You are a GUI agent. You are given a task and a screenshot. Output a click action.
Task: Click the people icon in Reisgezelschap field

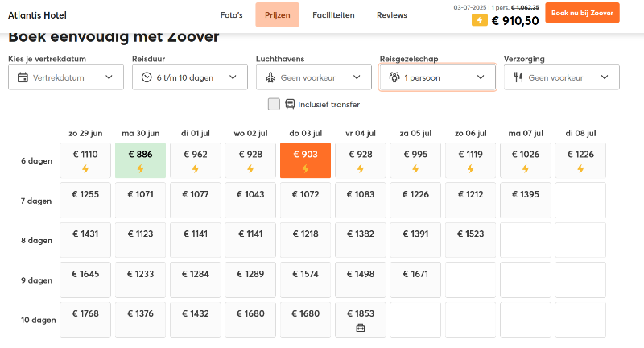click(x=394, y=77)
